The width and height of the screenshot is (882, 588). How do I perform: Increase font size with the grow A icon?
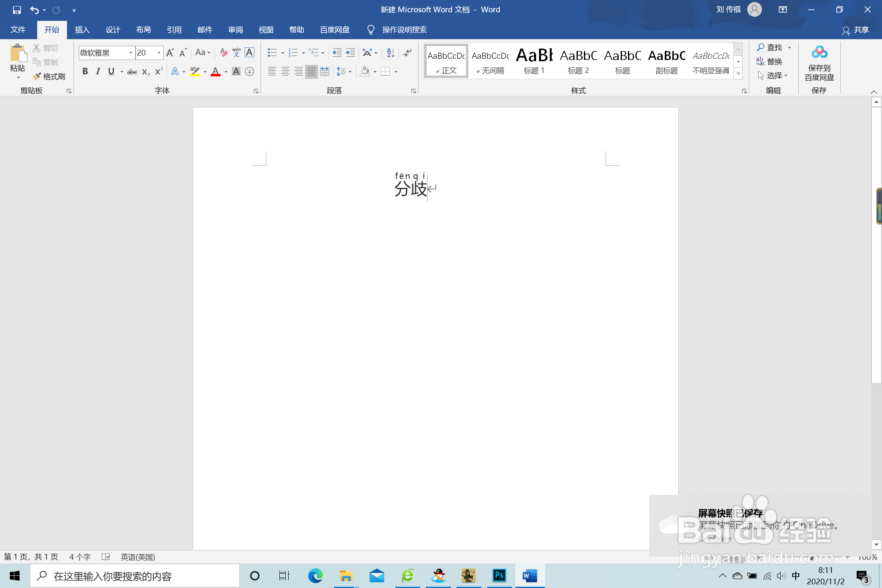coord(170,53)
